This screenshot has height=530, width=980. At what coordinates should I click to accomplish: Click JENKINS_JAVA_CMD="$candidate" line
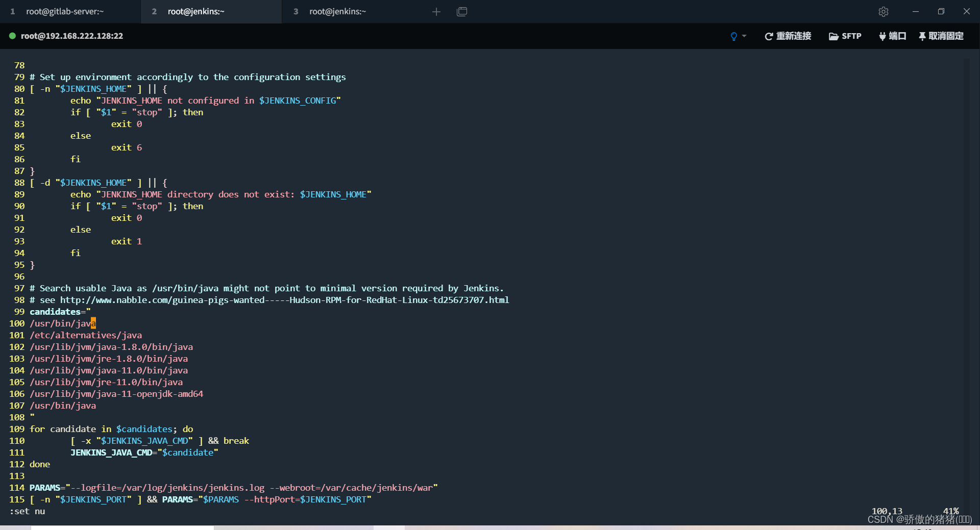click(144, 452)
